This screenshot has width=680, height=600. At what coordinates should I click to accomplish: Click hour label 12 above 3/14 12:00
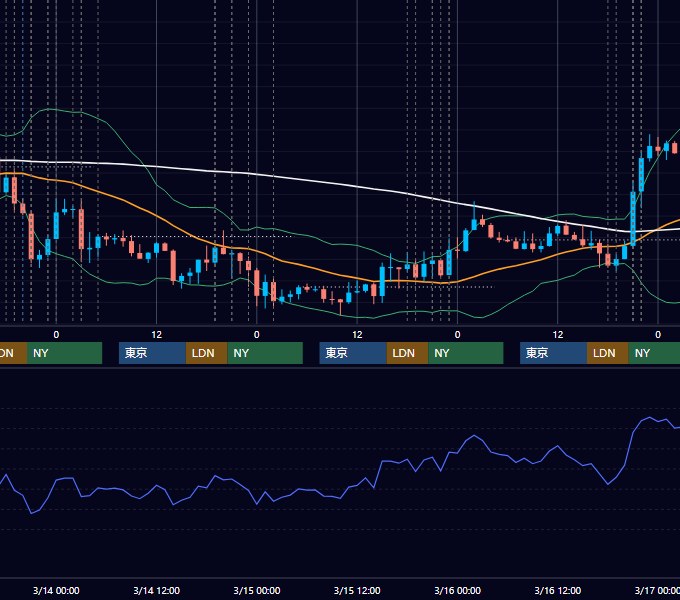click(157, 335)
